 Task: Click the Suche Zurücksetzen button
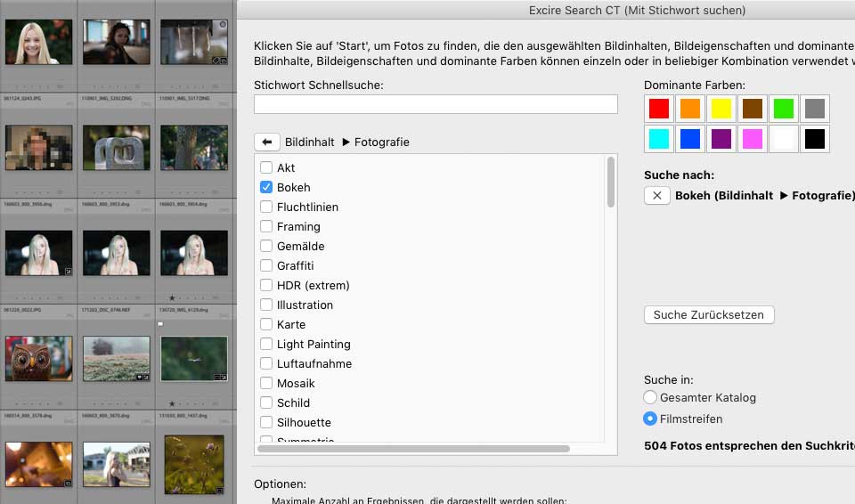(709, 314)
